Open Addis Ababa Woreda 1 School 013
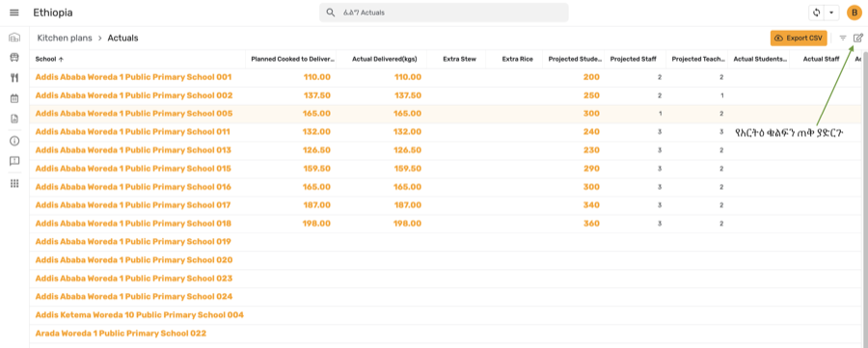 (x=133, y=150)
